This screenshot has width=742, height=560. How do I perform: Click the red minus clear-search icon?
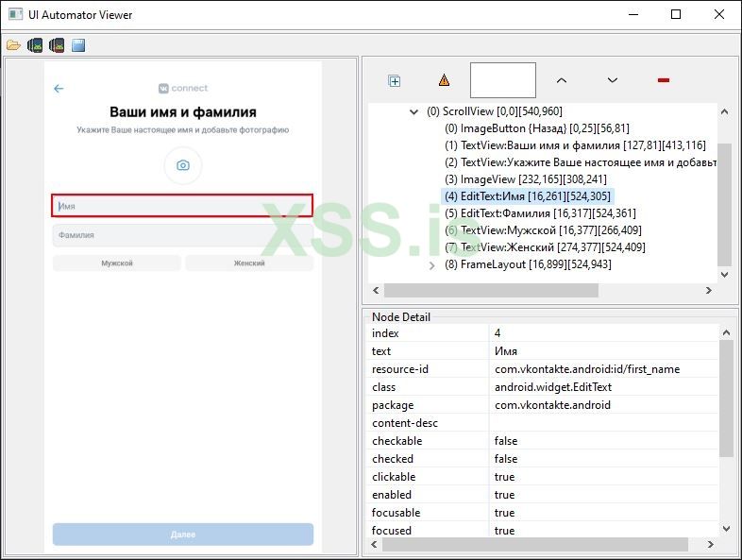[664, 80]
